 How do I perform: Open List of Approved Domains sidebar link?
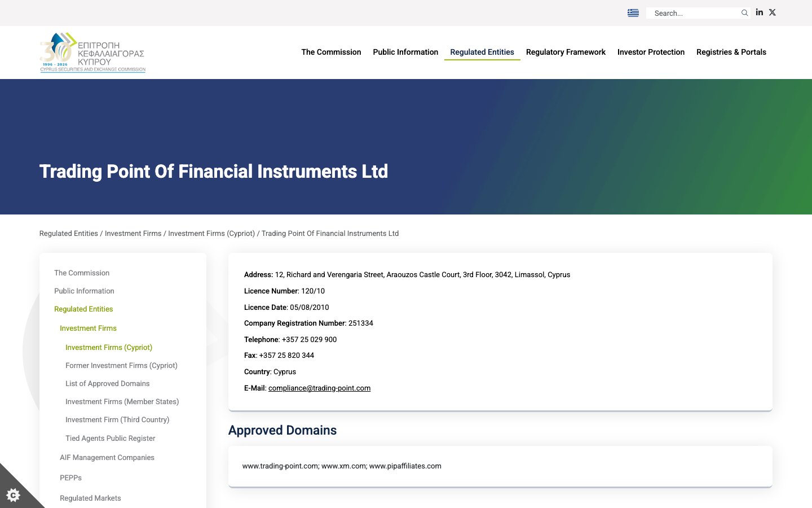point(107,384)
